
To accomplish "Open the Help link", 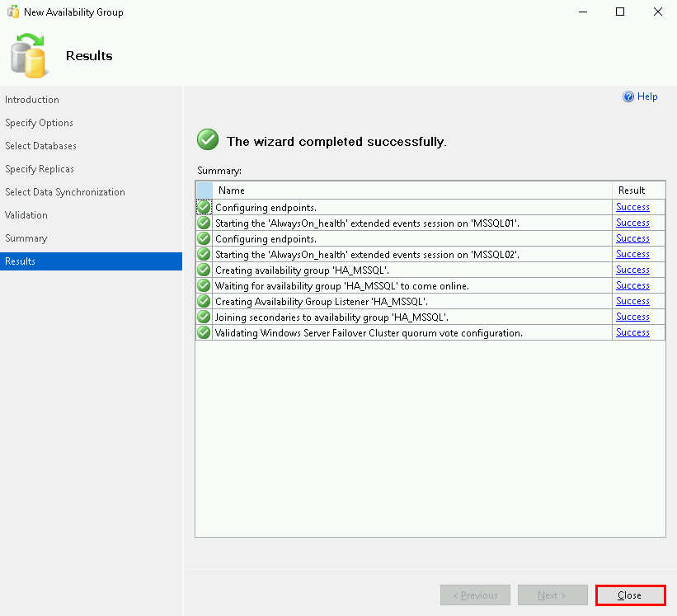I will [x=647, y=96].
